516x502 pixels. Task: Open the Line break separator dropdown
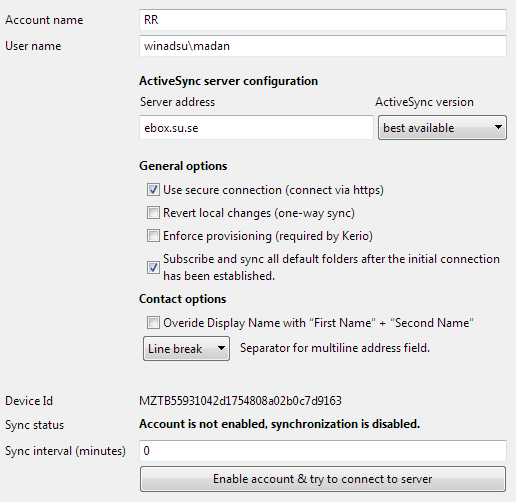point(186,349)
